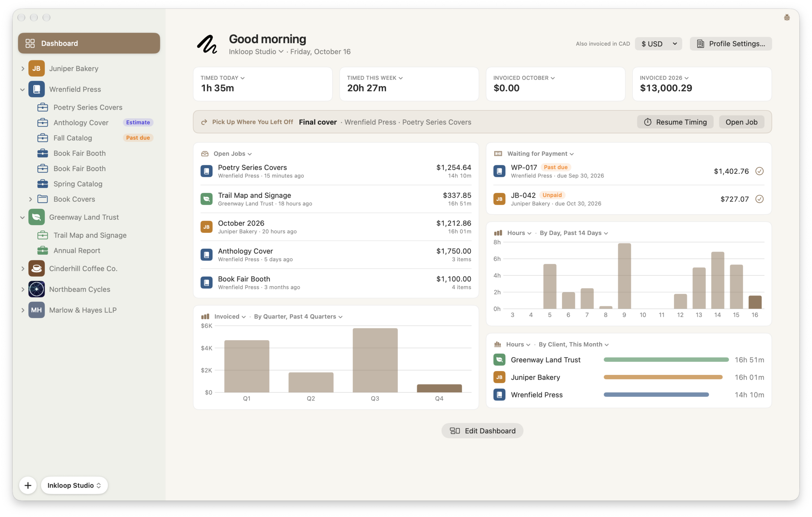Click the bug icon in top-right corner
This screenshot has width=812, height=517.
(787, 17)
